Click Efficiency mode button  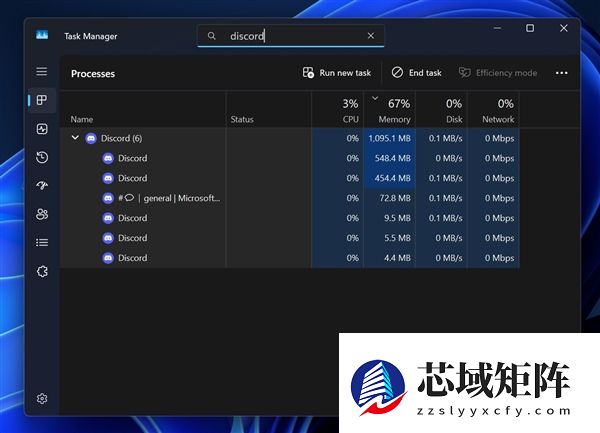tap(498, 73)
